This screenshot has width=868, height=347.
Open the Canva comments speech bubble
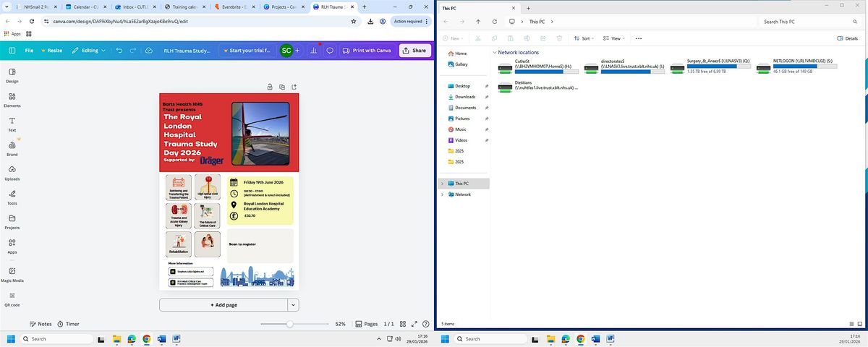[x=330, y=51]
